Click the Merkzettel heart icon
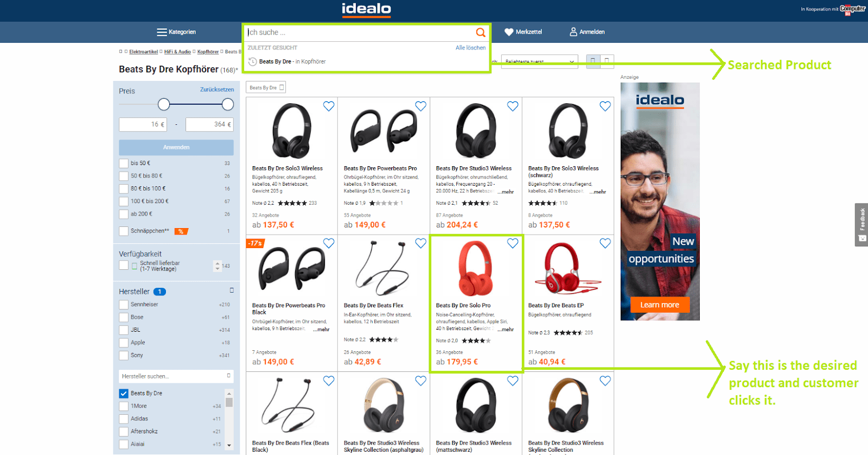The height and width of the screenshot is (455, 868). click(x=509, y=32)
